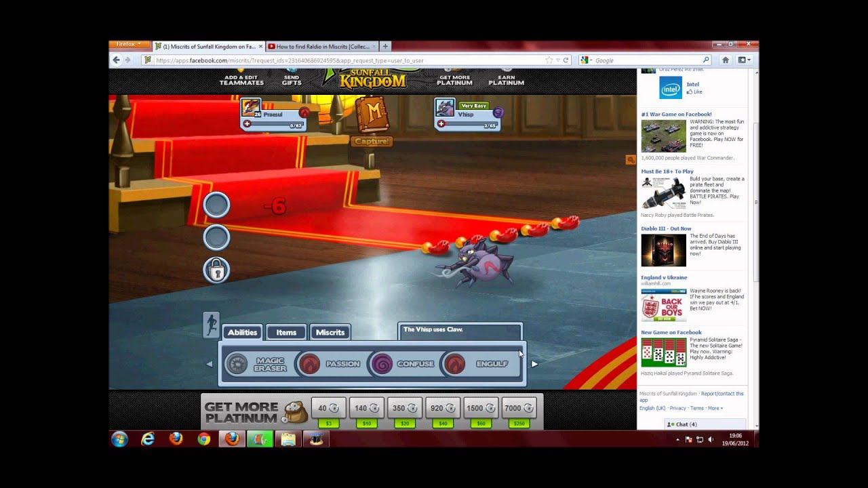Viewport: 868px width, 488px height.
Task: Click the URL address bar
Action: tap(349, 60)
